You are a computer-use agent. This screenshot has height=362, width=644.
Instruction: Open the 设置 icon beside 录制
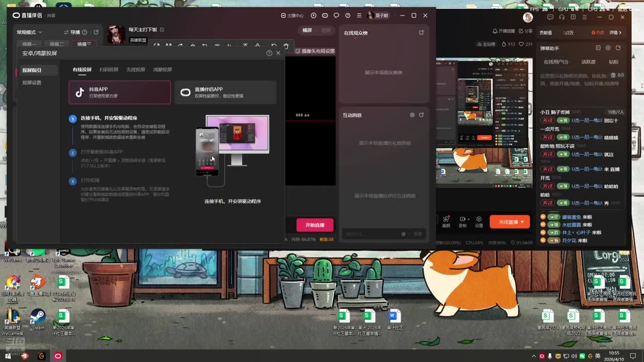click(x=478, y=220)
